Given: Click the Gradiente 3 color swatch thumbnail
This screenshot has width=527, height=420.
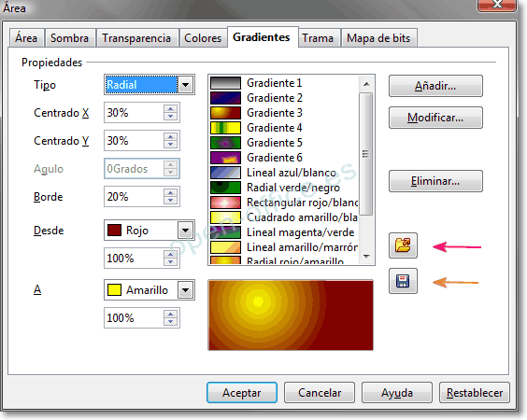Looking at the screenshot, I should [225, 113].
